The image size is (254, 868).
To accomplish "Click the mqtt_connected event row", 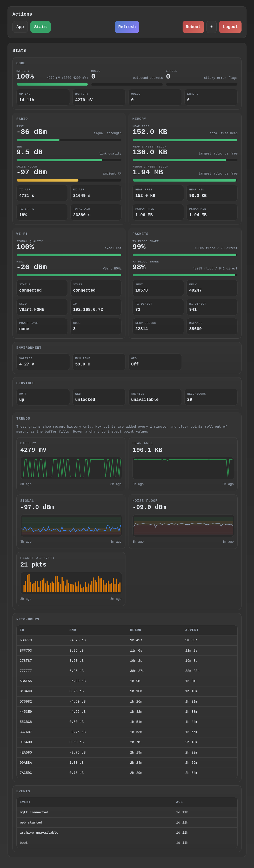I will (x=127, y=812).
